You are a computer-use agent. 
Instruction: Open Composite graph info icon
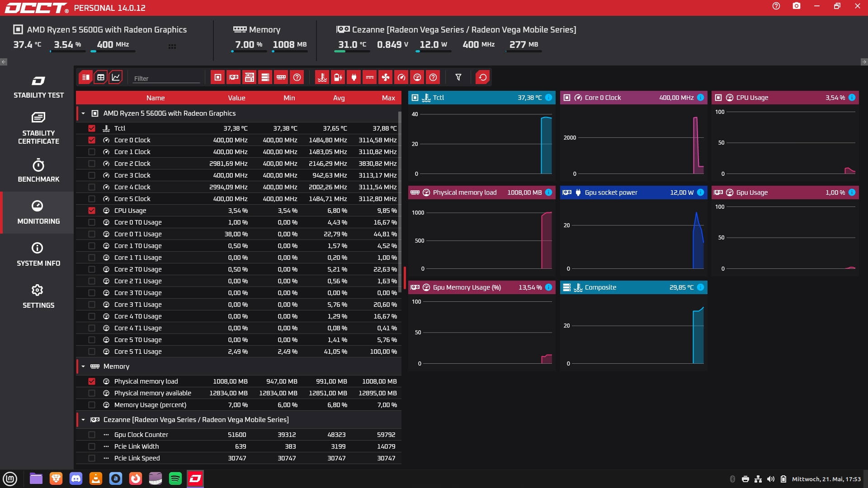pyautogui.click(x=700, y=287)
